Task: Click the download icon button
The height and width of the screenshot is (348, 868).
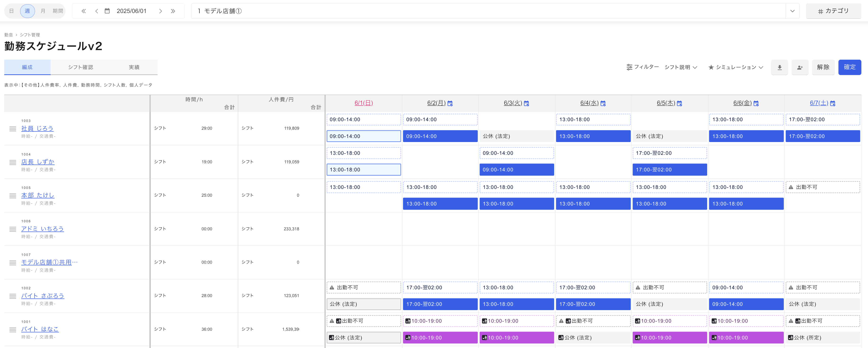Action: point(779,67)
